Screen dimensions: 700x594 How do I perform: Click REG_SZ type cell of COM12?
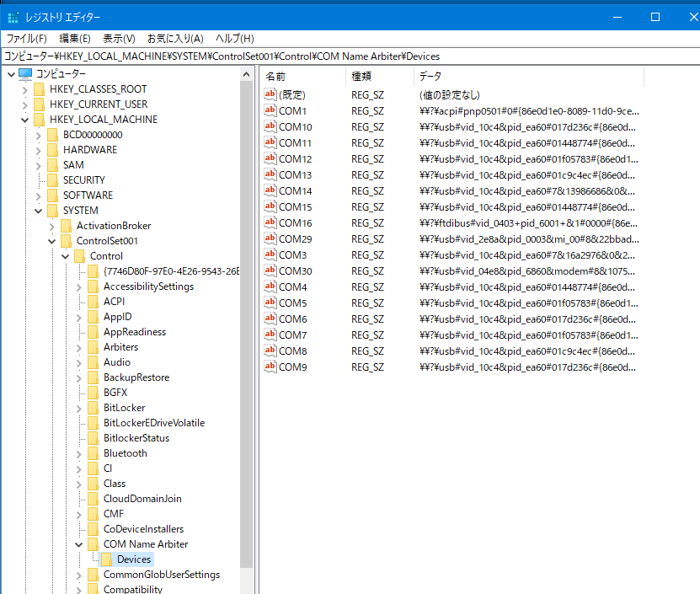click(x=367, y=159)
